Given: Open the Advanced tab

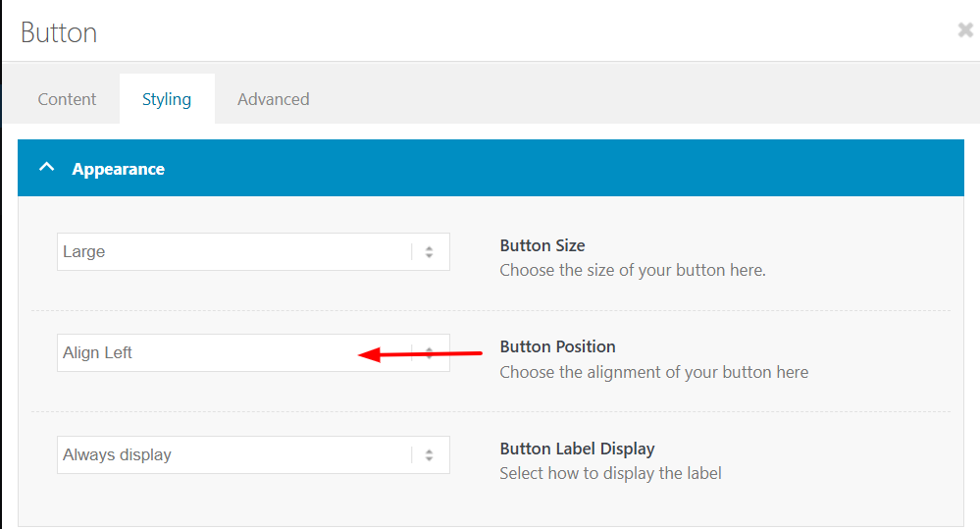Looking at the screenshot, I should click(x=273, y=99).
